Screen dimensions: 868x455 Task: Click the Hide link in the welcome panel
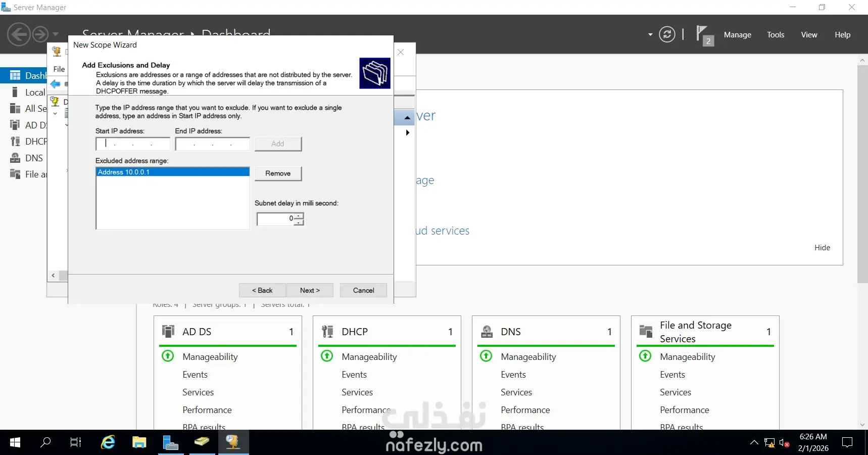click(x=822, y=248)
